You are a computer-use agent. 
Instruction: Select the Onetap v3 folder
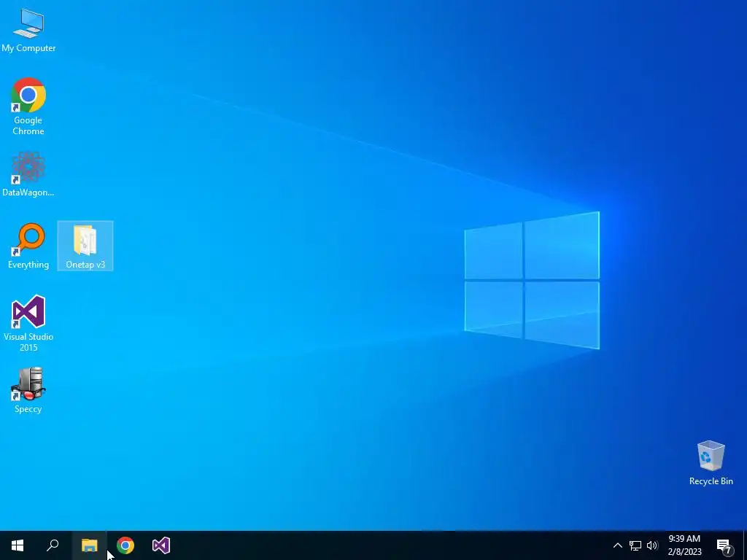[x=85, y=246]
